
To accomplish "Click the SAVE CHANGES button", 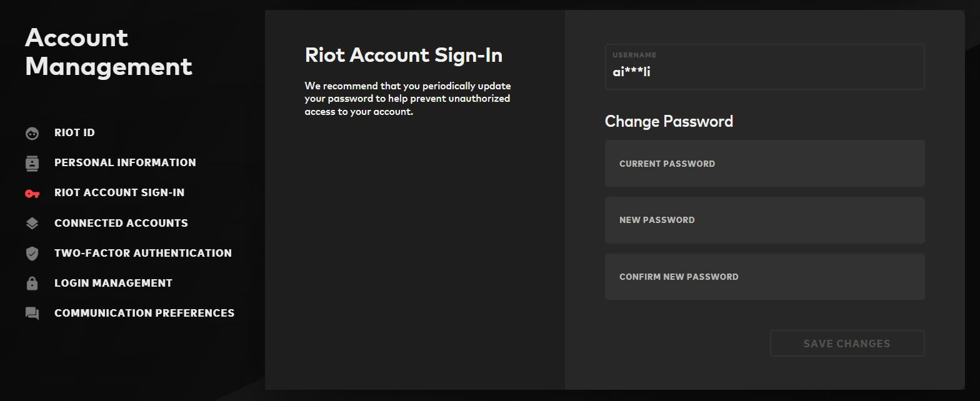I will pyautogui.click(x=847, y=344).
